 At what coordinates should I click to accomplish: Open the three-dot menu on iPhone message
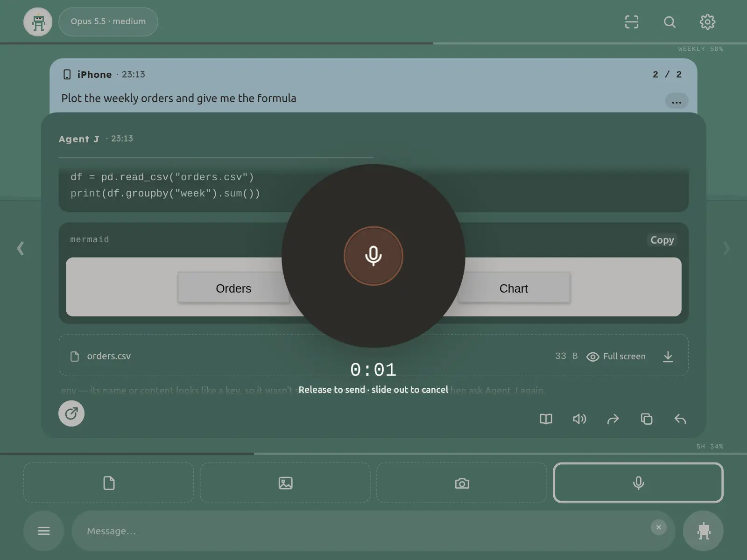pos(677,101)
